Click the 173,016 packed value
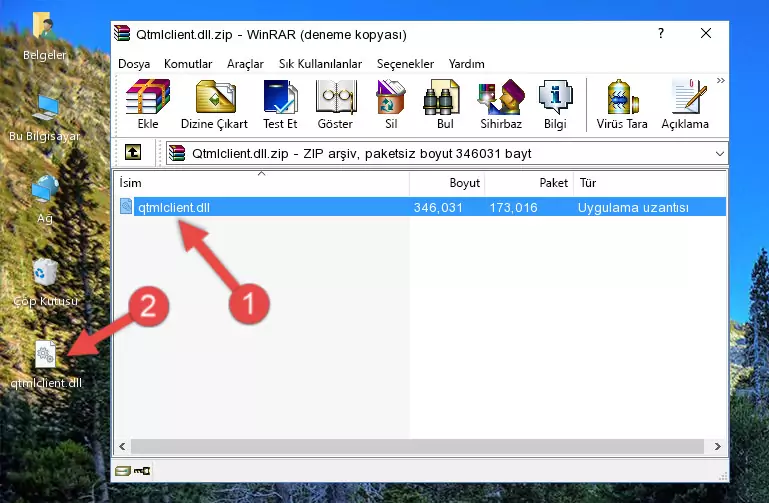 513,207
